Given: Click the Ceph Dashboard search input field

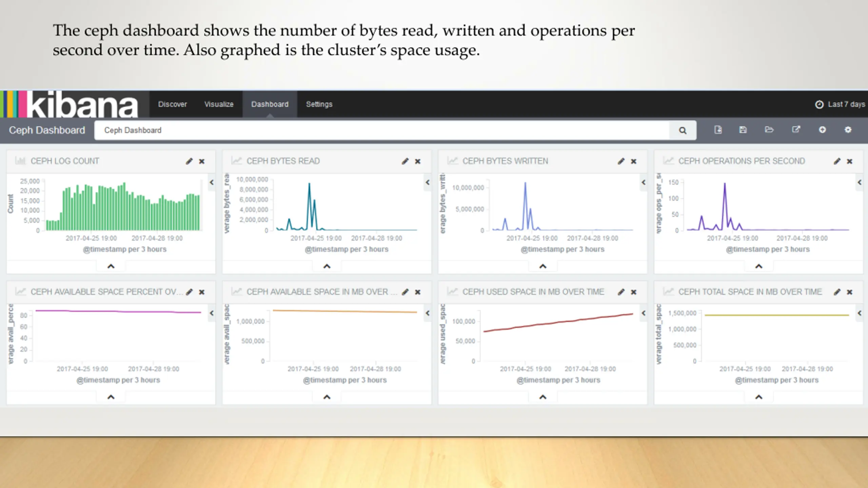Looking at the screenshot, I should click(x=381, y=130).
